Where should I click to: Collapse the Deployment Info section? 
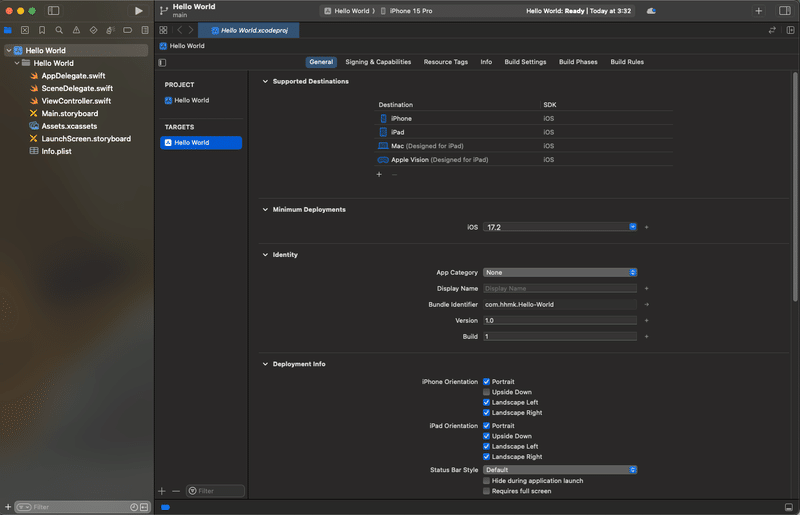click(265, 364)
